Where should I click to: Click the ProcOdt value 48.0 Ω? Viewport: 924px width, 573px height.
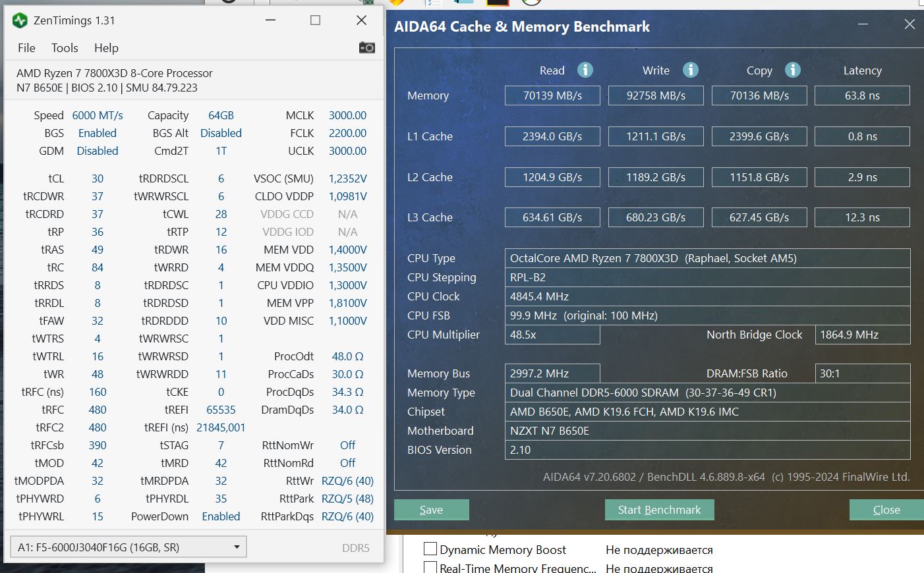[347, 356]
